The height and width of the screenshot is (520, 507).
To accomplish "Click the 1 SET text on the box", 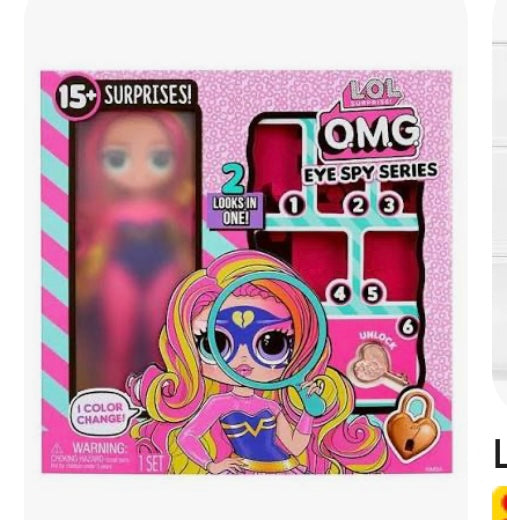I will click(x=151, y=463).
